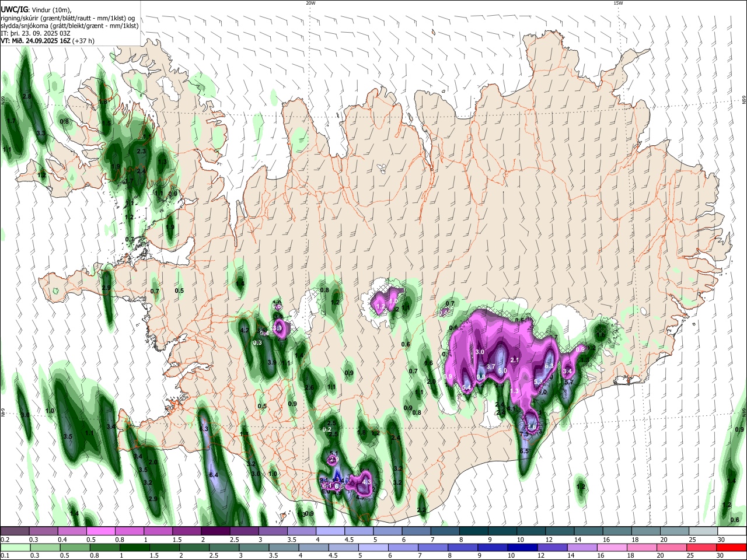Image resolution: width=747 pixels, height=560 pixels.
Task: Select the dark teal 8–9 upper legend swatch
Action: coord(474,531)
